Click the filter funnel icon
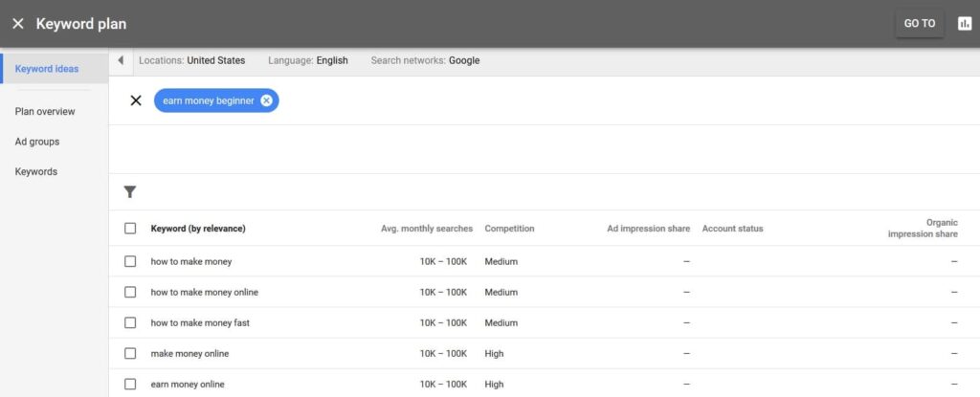 click(130, 192)
